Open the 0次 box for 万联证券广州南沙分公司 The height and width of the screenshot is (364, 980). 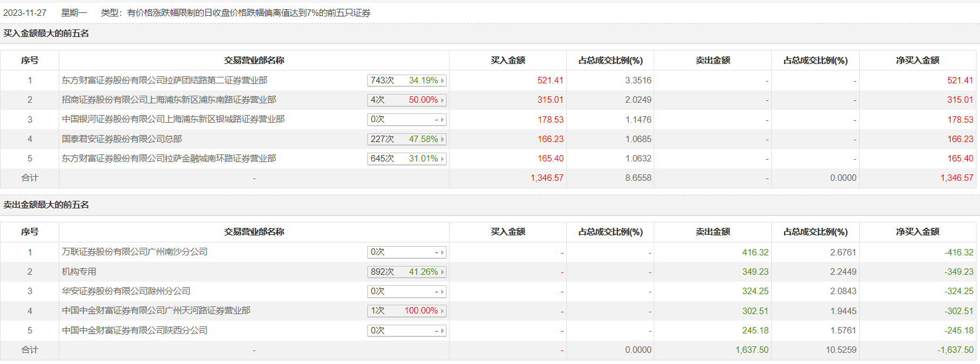(407, 252)
